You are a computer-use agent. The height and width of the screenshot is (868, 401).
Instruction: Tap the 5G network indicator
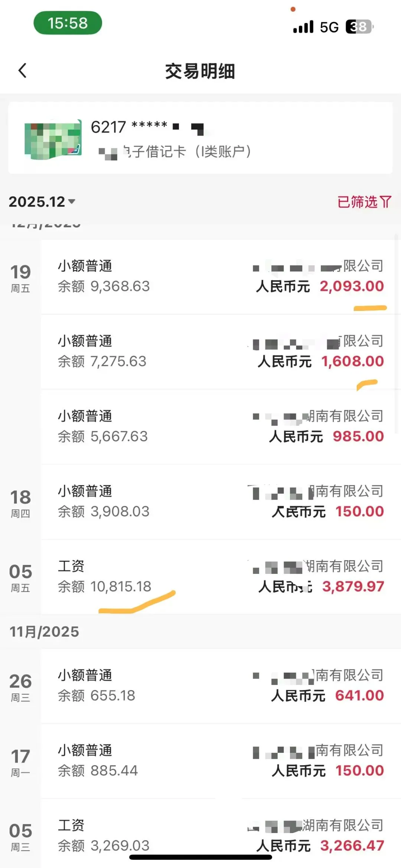(x=329, y=27)
